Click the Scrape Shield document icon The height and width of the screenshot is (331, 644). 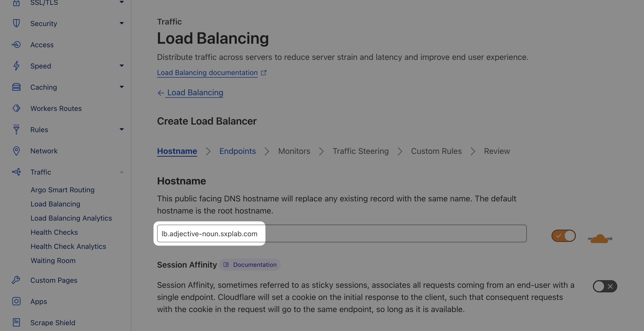click(x=16, y=322)
